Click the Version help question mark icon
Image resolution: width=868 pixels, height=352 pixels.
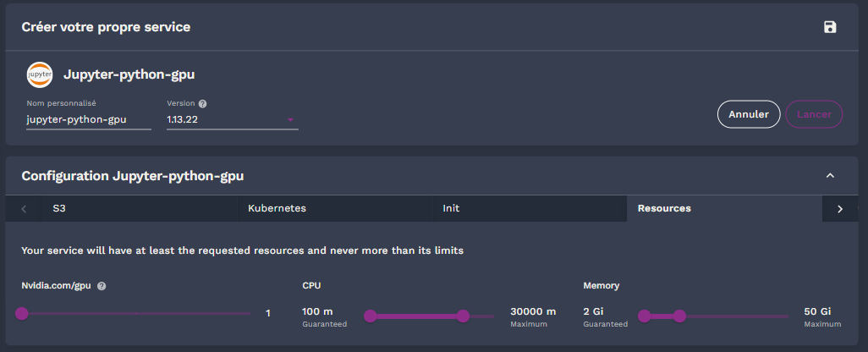coord(203,104)
